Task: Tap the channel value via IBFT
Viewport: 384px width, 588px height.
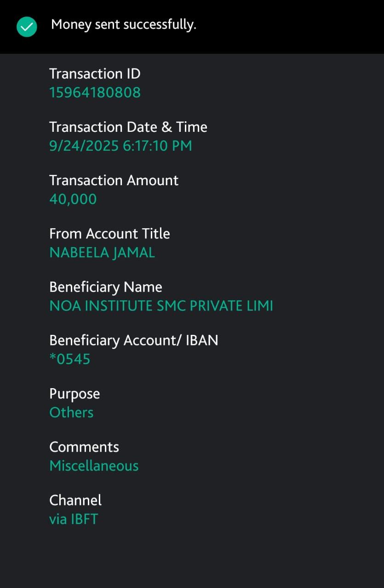Action: point(74,519)
